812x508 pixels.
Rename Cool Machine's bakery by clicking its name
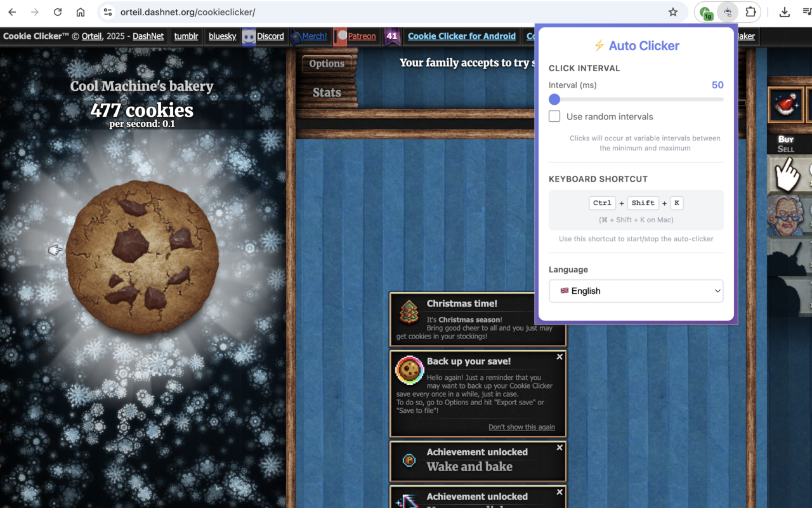point(142,86)
